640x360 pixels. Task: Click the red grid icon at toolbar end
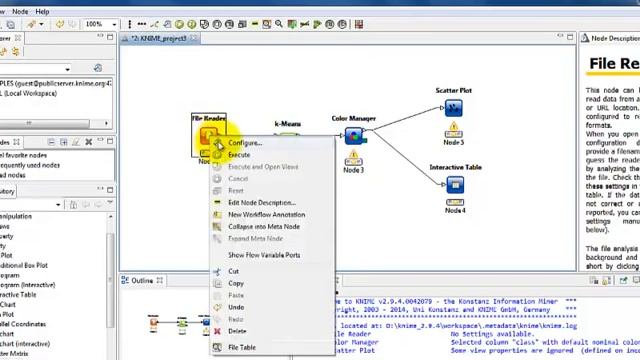pyautogui.click(x=359, y=24)
